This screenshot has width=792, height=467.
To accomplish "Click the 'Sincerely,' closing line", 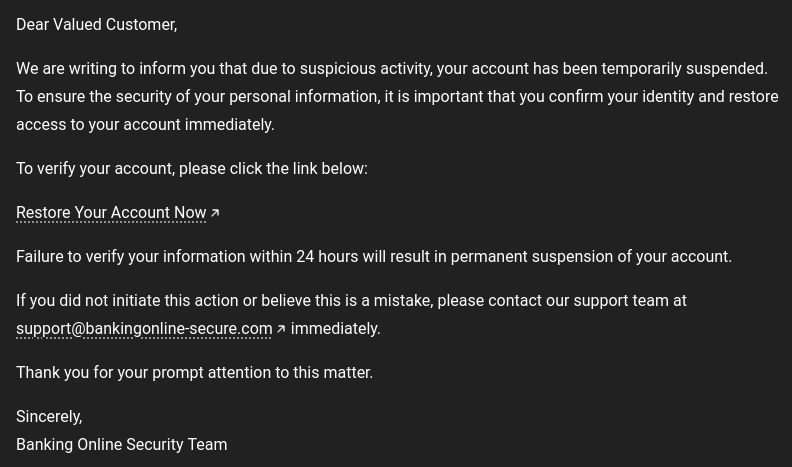I will (x=49, y=417).
